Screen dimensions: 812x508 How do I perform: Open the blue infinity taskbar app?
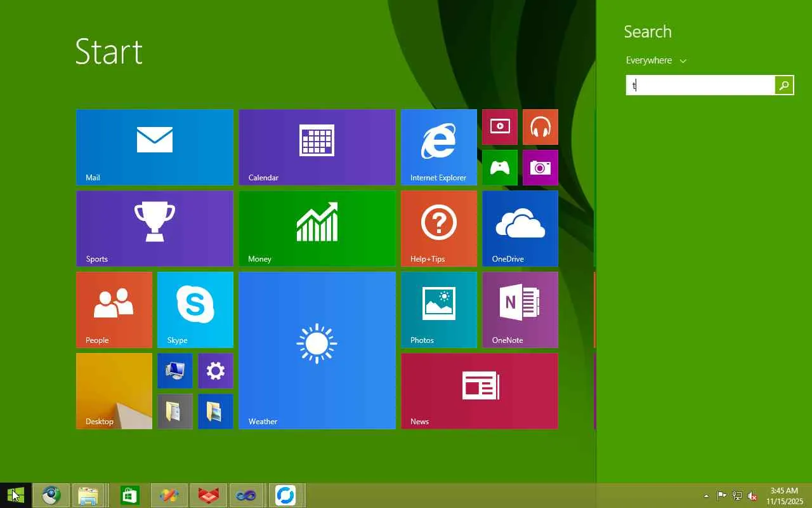[246, 495]
